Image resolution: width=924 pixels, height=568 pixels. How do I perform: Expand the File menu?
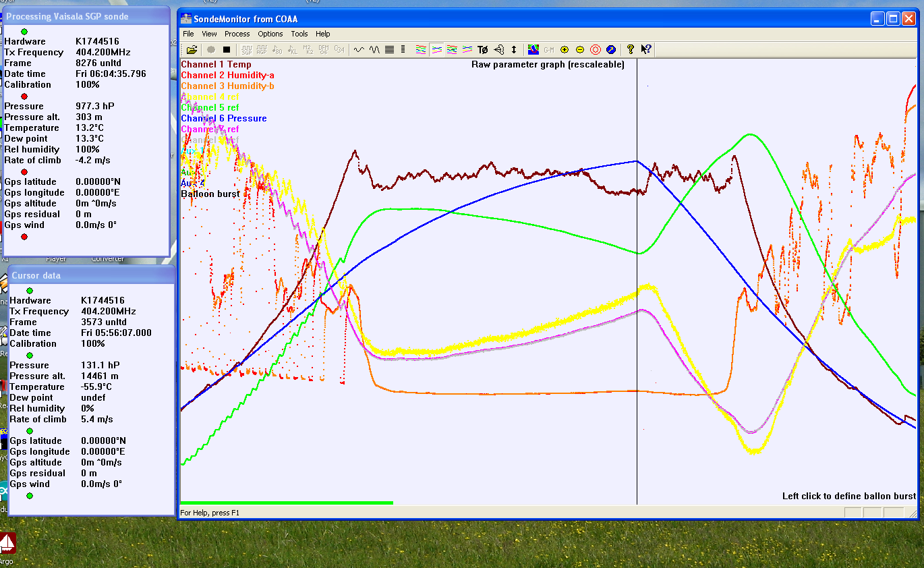pyautogui.click(x=187, y=34)
